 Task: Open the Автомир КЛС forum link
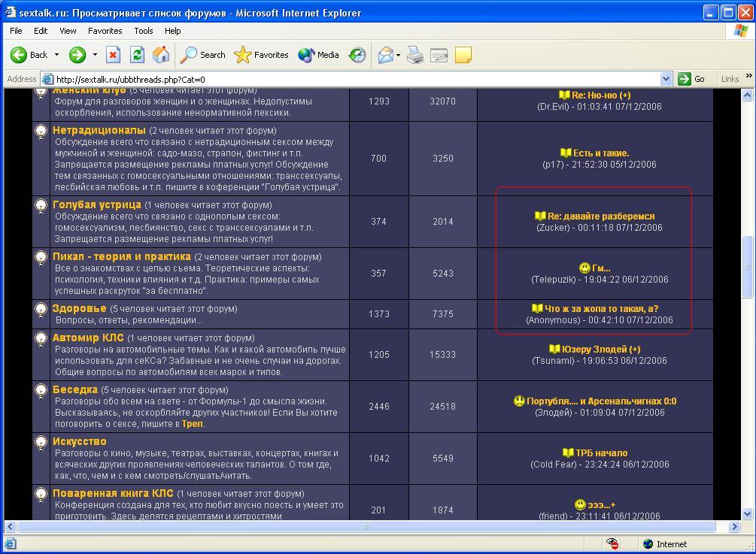(x=88, y=338)
